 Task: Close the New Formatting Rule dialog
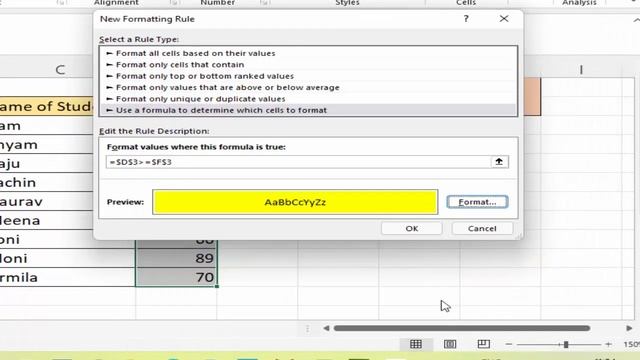(x=504, y=19)
